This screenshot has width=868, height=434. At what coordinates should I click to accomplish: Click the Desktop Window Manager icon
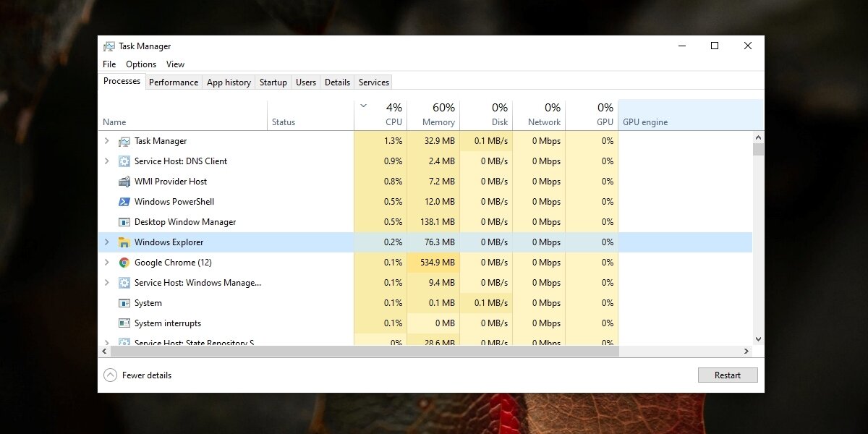tap(124, 221)
